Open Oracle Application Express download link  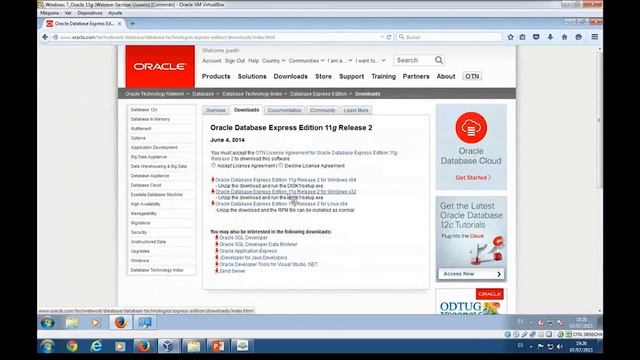point(248,251)
